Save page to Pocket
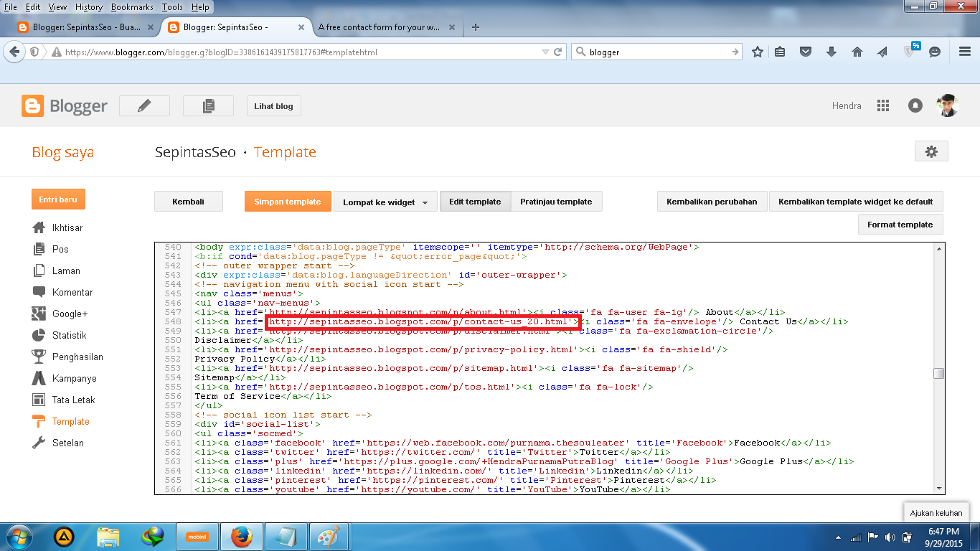 (x=806, y=52)
